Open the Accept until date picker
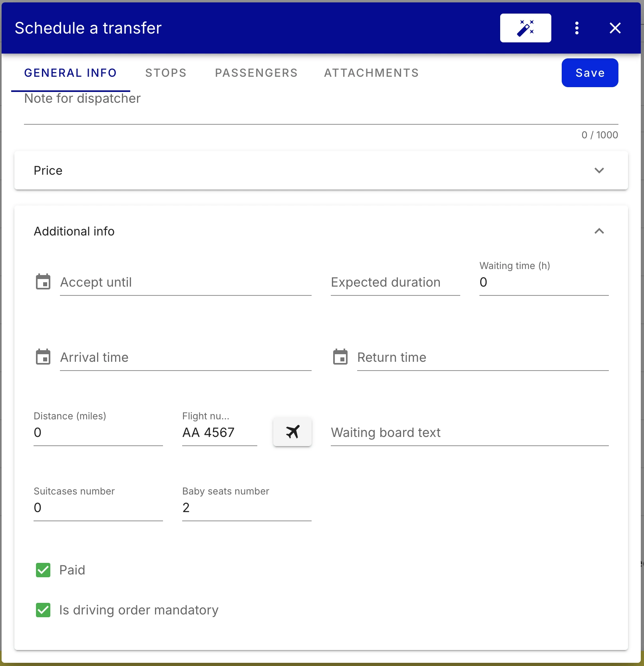This screenshot has width=644, height=666. [x=44, y=281]
